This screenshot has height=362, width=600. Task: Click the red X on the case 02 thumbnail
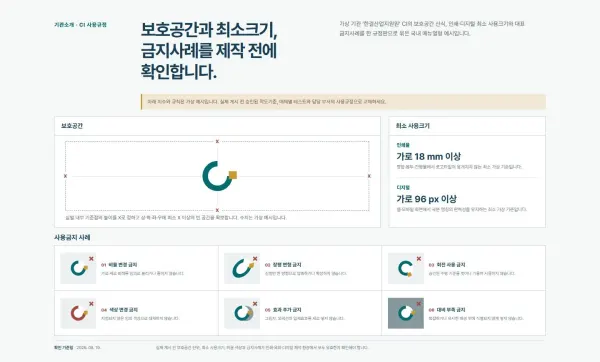coord(255,259)
